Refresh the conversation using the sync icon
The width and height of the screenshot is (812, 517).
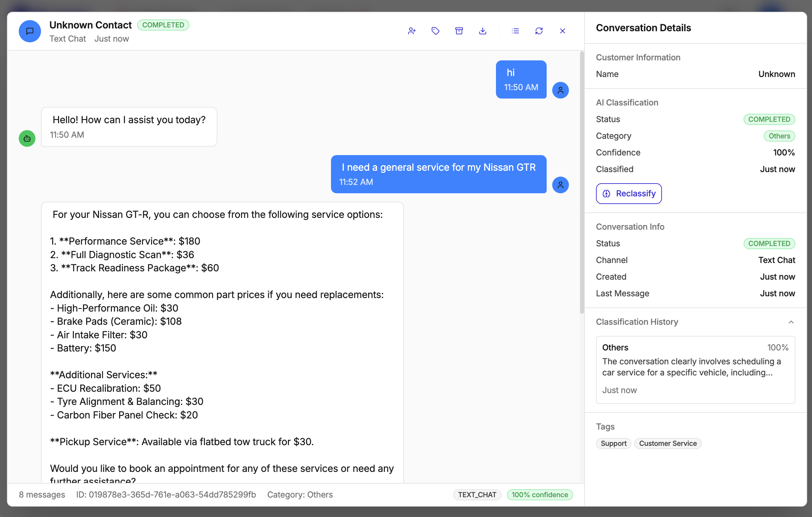(x=539, y=31)
